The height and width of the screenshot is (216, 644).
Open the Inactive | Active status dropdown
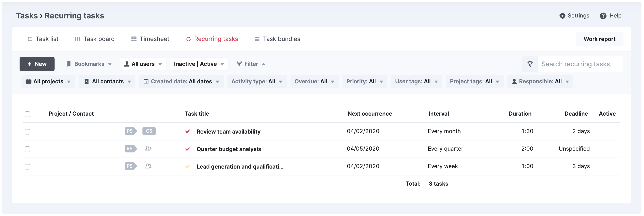coord(199,64)
